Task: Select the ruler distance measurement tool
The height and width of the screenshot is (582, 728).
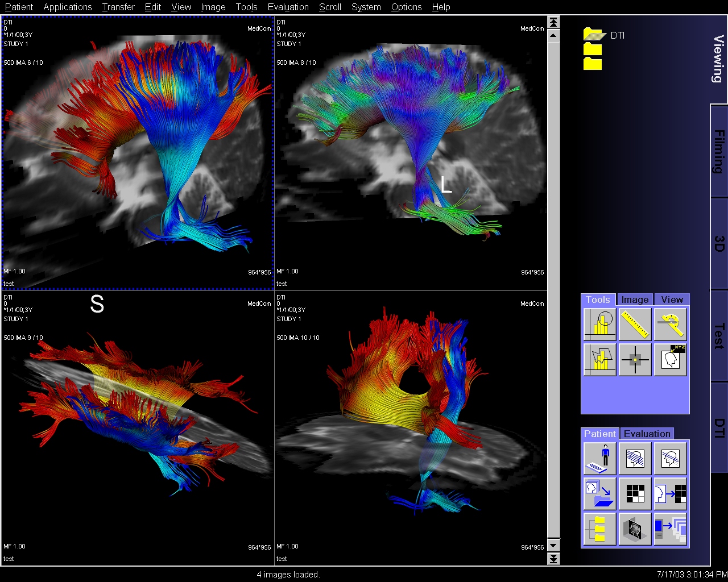Action: tap(635, 324)
